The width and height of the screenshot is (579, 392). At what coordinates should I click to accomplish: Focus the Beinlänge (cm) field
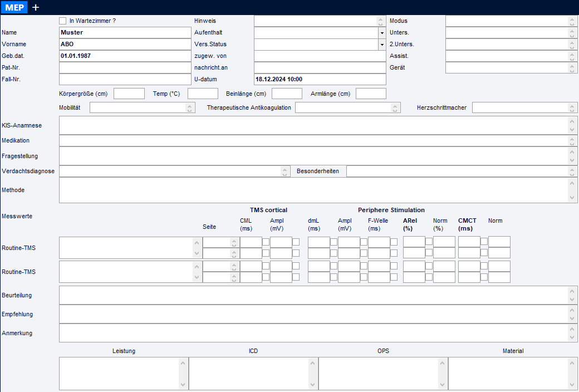pyautogui.click(x=287, y=94)
